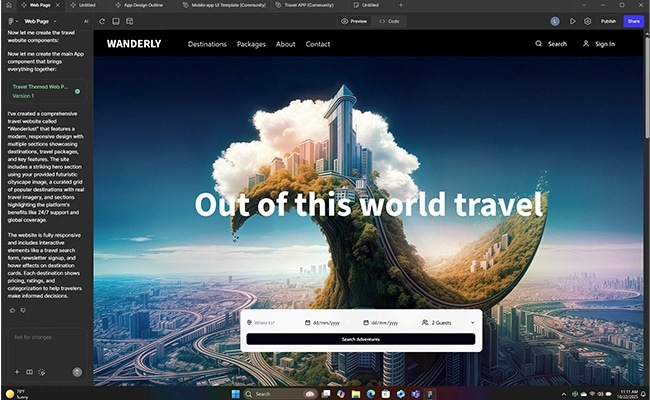The image size is (650, 400).
Task: Run the prototype with play icon
Action: click(x=572, y=21)
